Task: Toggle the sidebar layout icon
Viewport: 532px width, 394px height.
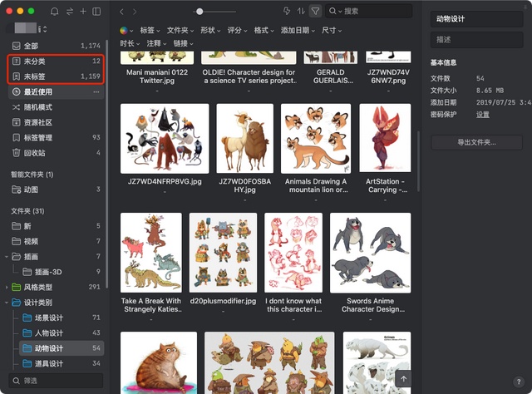Action: pyautogui.click(x=96, y=12)
